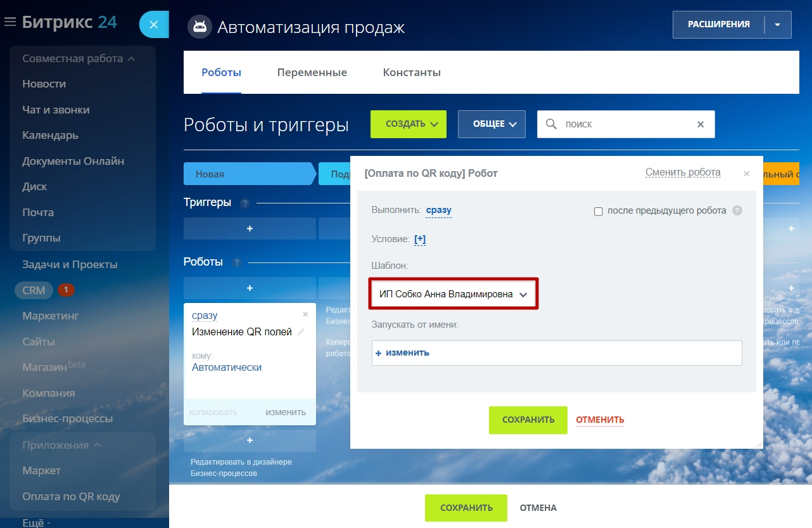Close the Оплата по QR коду robot dialog

(x=746, y=173)
